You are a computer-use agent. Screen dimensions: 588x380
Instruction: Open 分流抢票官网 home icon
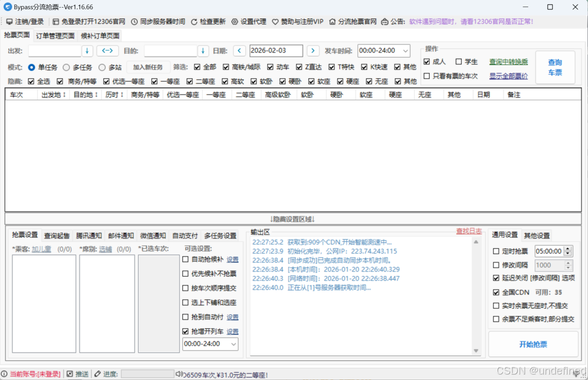pyautogui.click(x=332, y=22)
